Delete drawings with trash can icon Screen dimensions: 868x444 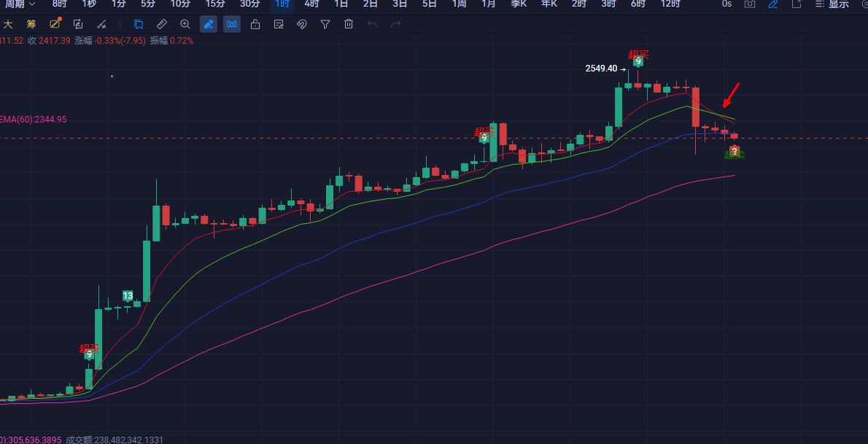coord(349,24)
